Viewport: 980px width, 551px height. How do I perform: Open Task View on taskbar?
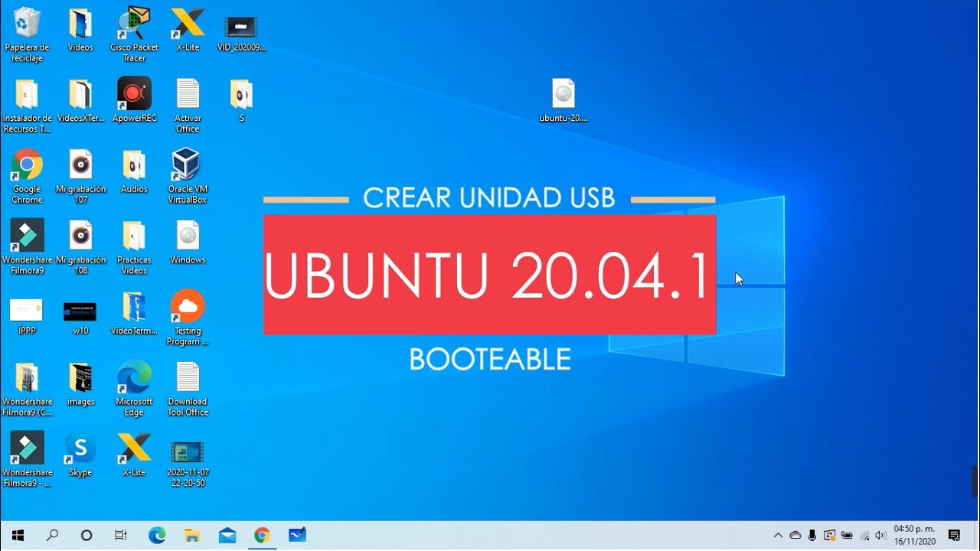[121, 536]
